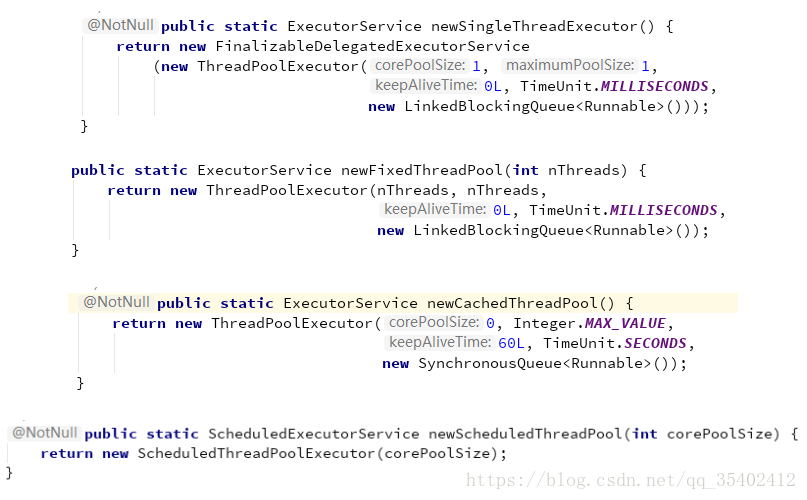Screen dimensions: 807x500
Task: Click the corePoolSize hint in newSingleThreadExecutor
Action: click(x=420, y=65)
